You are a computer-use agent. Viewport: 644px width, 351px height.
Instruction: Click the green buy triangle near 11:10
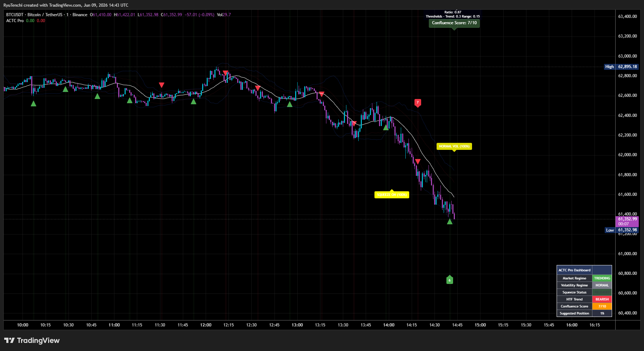coord(130,100)
